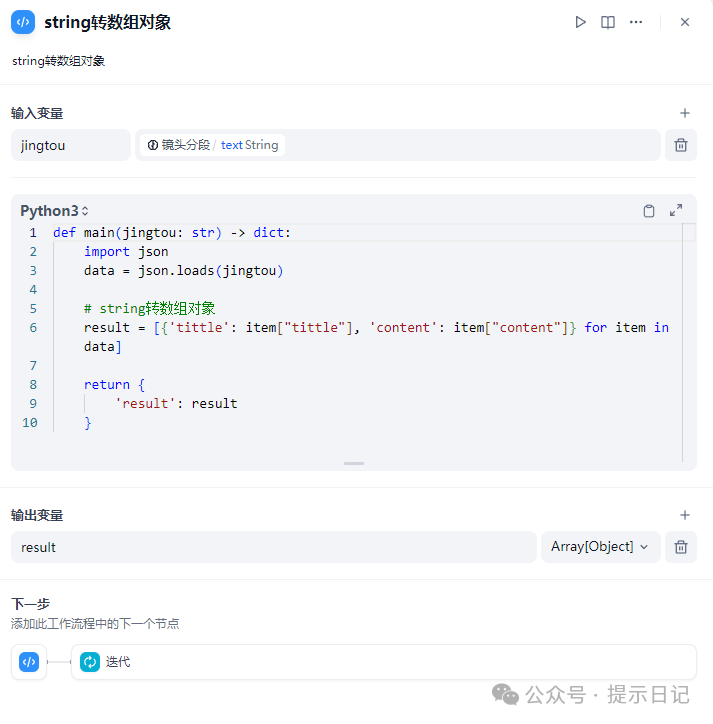Place cursor on code line 1 def main

tap(172, 233)
